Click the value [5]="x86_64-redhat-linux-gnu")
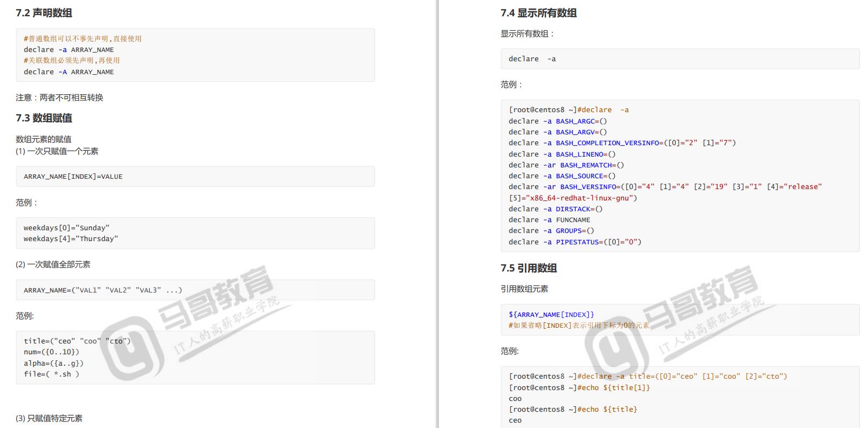Image resolution: width=868 pixels, height=428 pixels. pos(573,198)
